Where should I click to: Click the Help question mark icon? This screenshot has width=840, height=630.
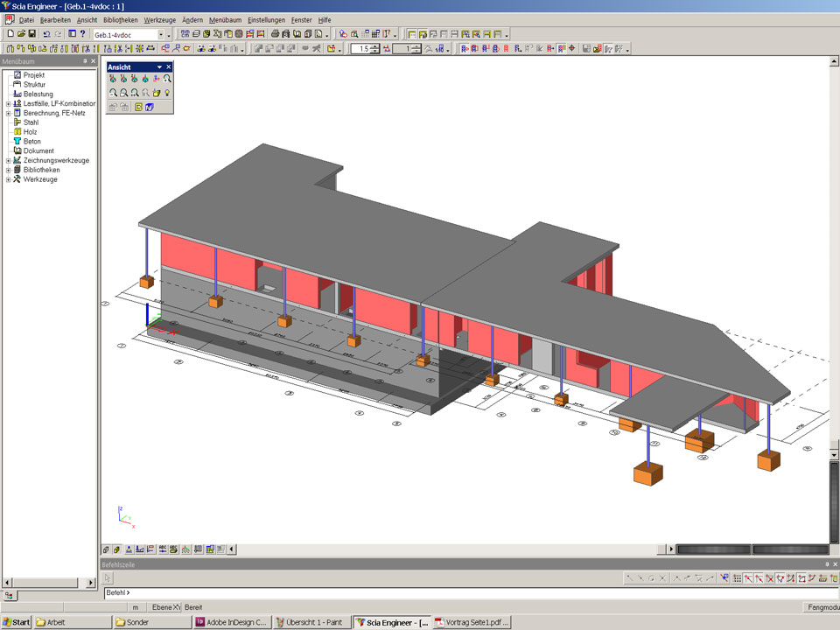[82, 34]
